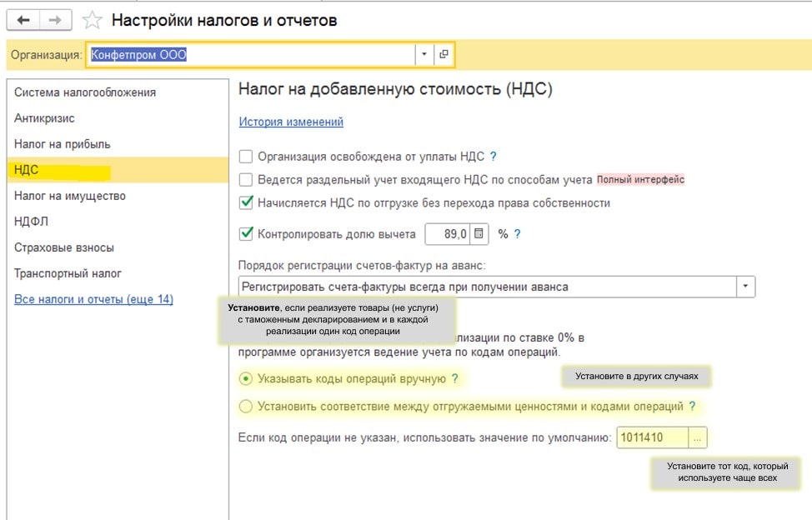
Task: Select 'Указывать коды операций вручную' radio button
Action: [246, 378]
